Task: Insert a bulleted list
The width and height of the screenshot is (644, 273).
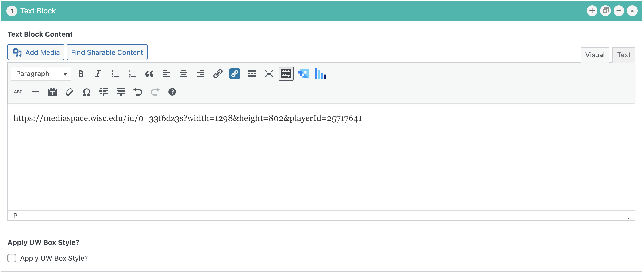Action: tap(115, 74)
